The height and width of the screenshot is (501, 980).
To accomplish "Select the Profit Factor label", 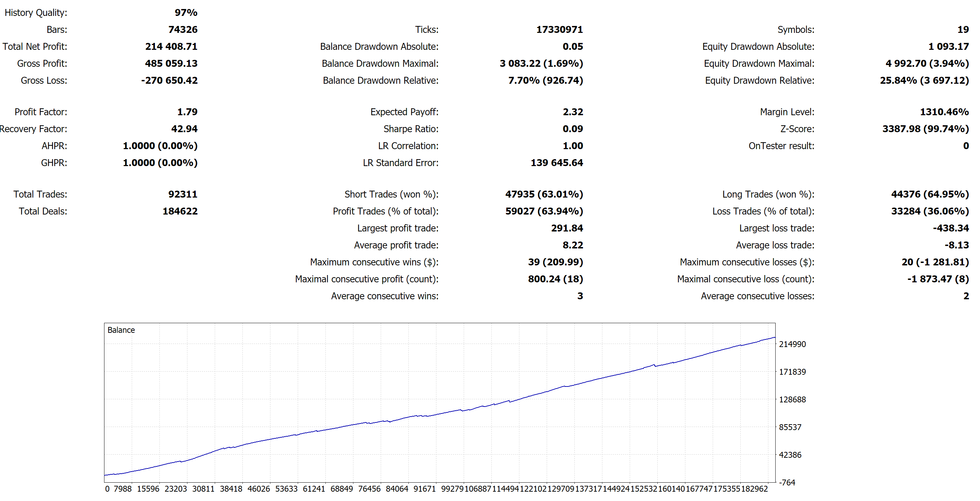I will [x=41, y=112].
